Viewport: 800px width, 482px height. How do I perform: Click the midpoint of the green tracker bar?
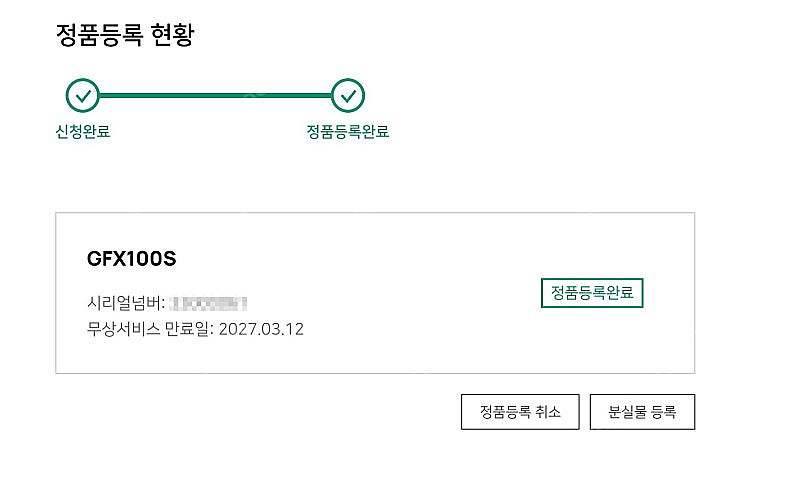(x=215, y=95)
